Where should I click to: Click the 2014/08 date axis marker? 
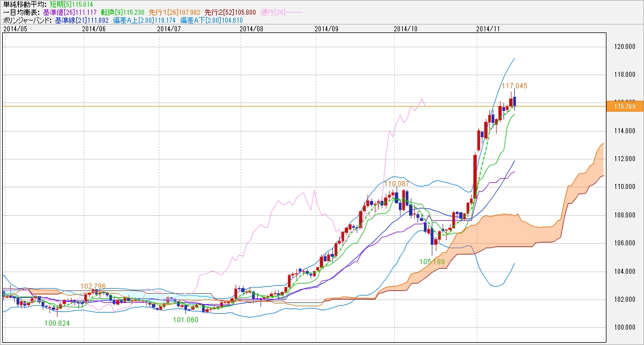coord(247,27)
